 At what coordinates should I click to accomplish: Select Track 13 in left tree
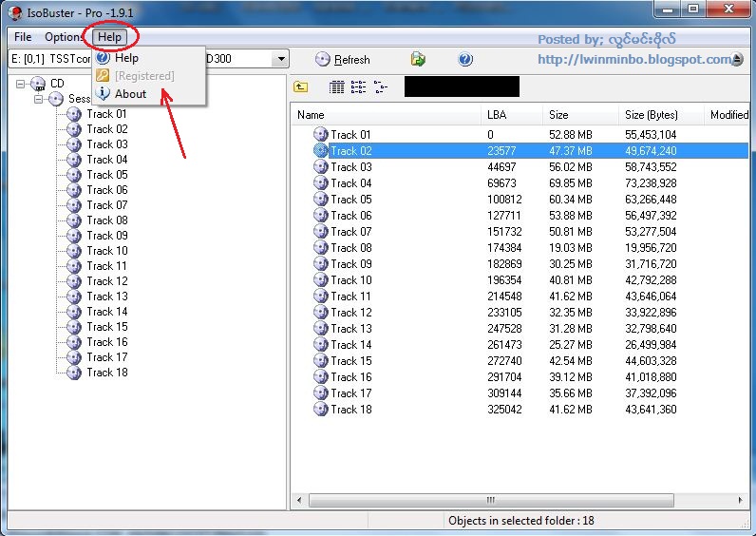click(x=107, y=297)
